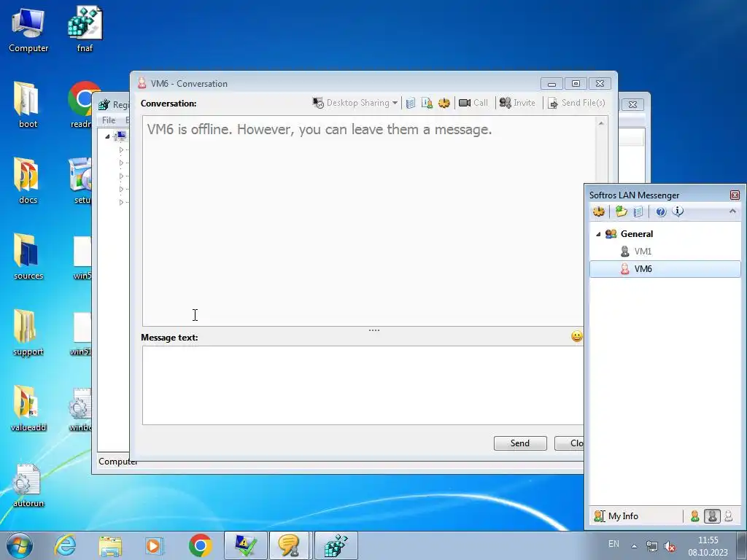Start a video Call with VM6
The width and height of the screenshot is (747, 560).
(x=473, y=103)
